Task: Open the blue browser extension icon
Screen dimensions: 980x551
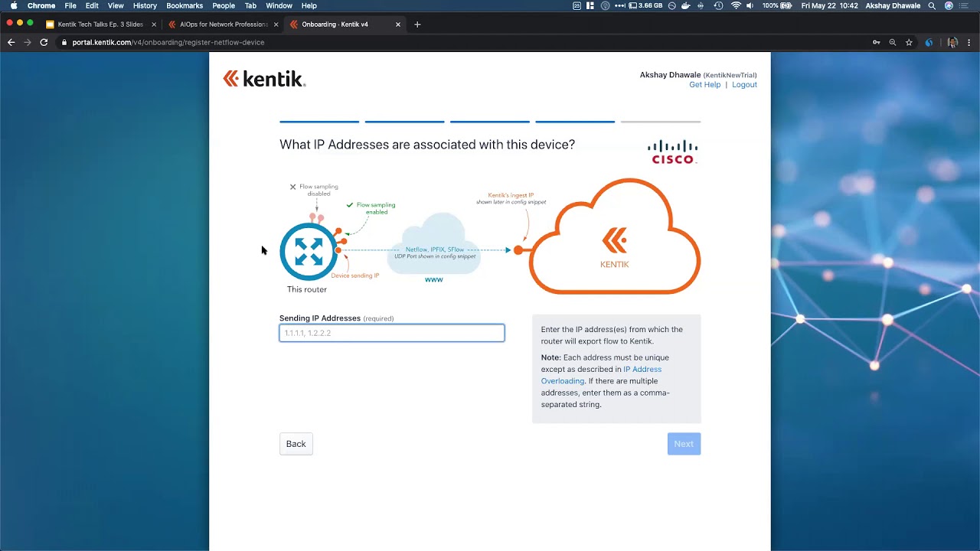Action: [929, 43]
